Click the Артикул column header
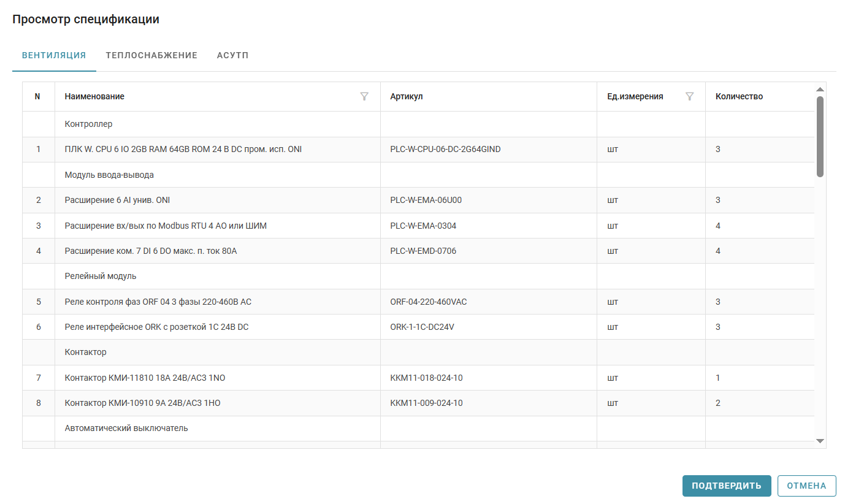Image resolution: width=845 pixels, height=504 pixels. [406, 96]
